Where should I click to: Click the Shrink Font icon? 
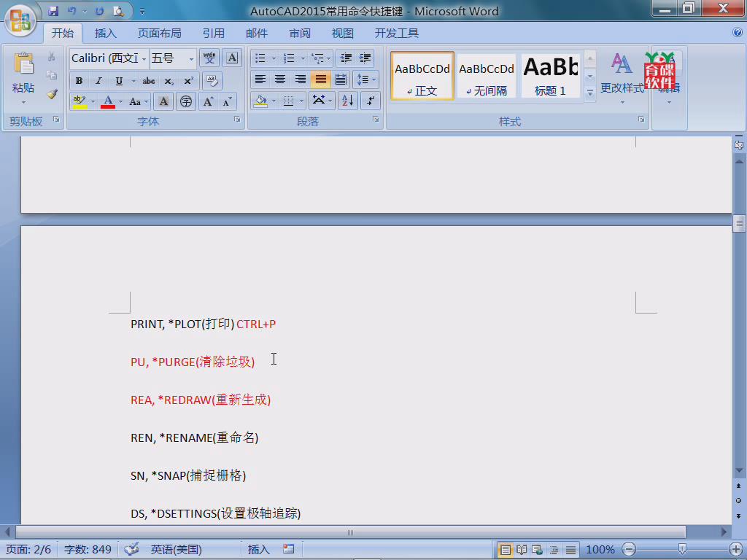pyautogui.click(x=228, y=101)
